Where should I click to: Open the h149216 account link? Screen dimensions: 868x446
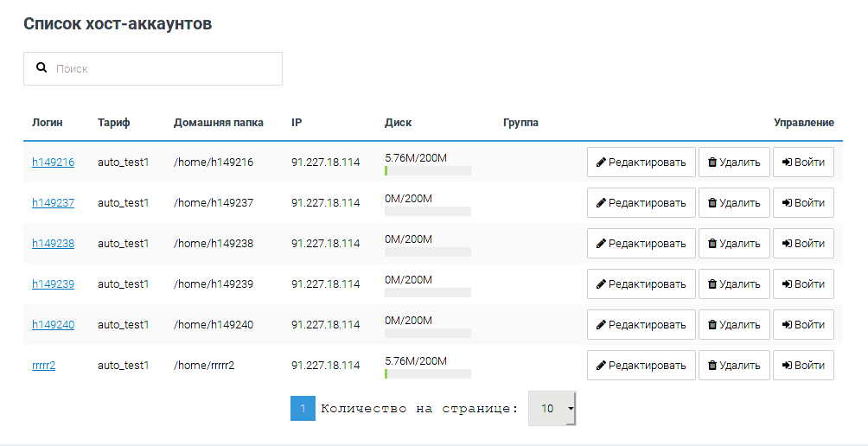tap(53, 162)
